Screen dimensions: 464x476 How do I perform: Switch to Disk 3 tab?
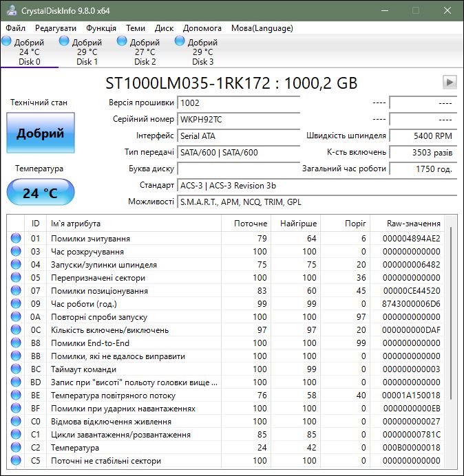coord(202,52)
